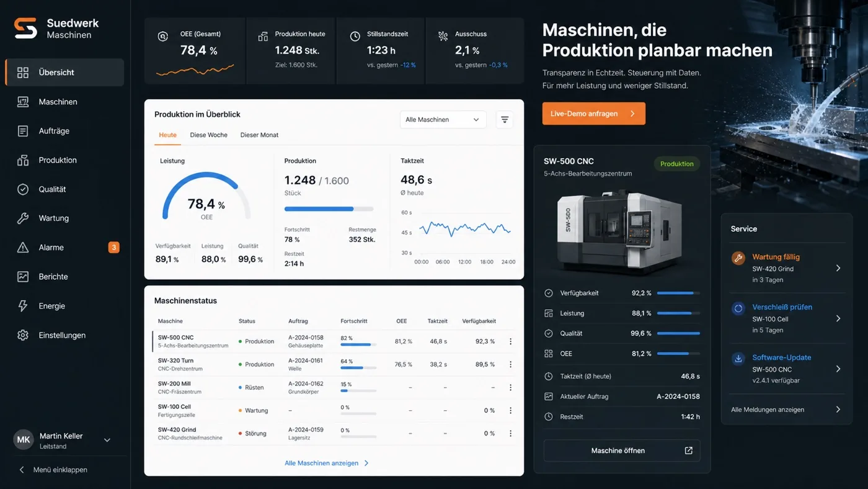
Task: Open Einstellungen in the sidebar menu
Action: [64, 335]
